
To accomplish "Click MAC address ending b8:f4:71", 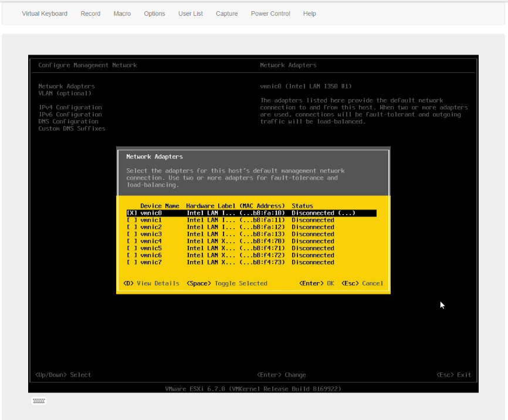I will pyautogui.click(x=262, y=248).
